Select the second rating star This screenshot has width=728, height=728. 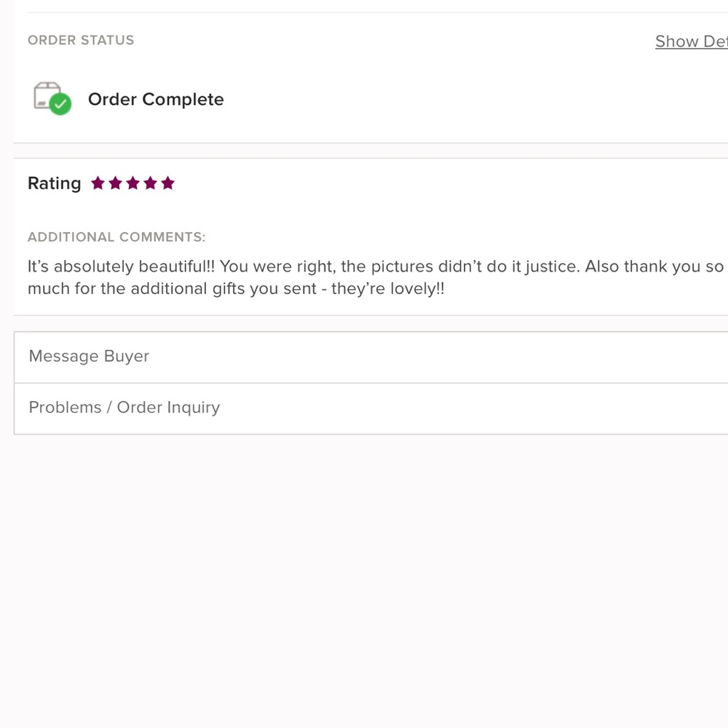pyautogui.click(x=115, y=183)
